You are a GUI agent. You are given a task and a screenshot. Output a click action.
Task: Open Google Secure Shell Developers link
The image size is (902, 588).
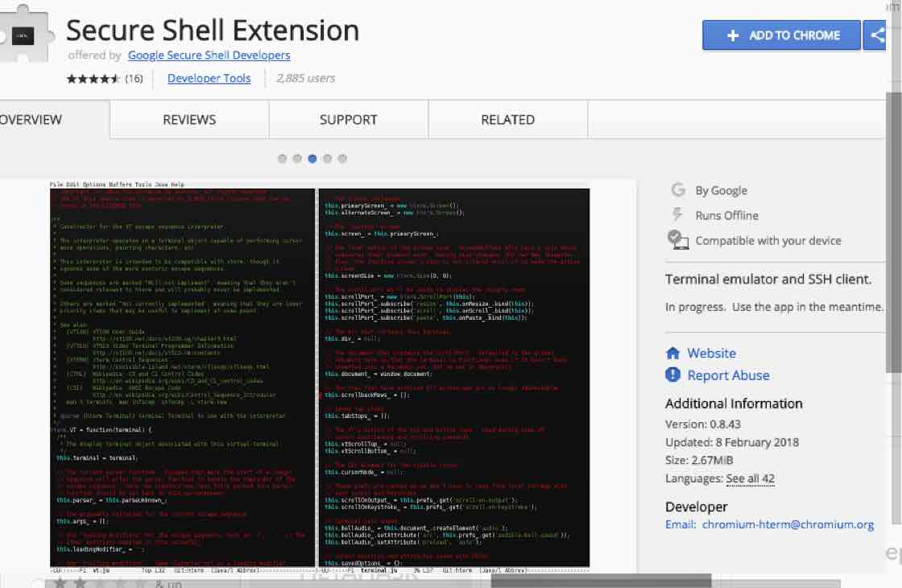(x=209, y=56)
